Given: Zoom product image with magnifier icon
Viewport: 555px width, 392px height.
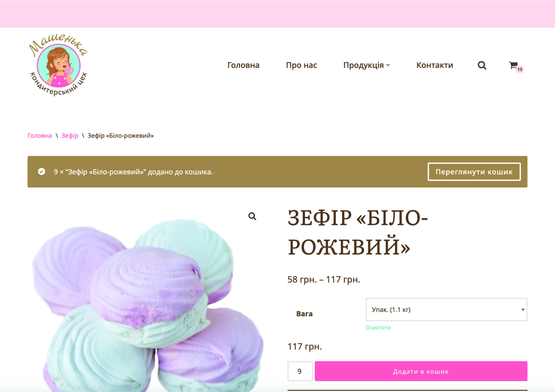Looking at the screenshot, I should coord(252,216).
